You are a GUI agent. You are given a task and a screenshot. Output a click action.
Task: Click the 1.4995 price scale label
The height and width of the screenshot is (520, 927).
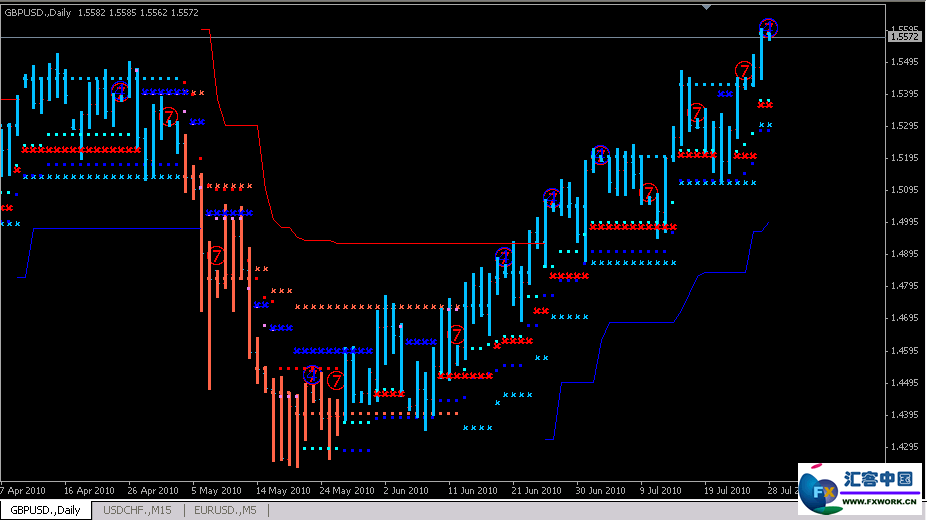pos(904,222)
